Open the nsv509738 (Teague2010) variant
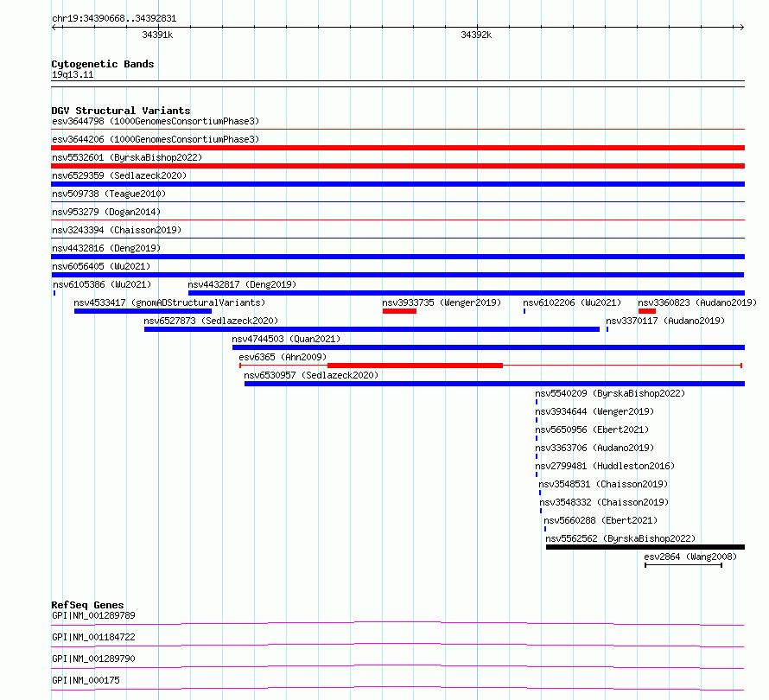 coord(109,194)
